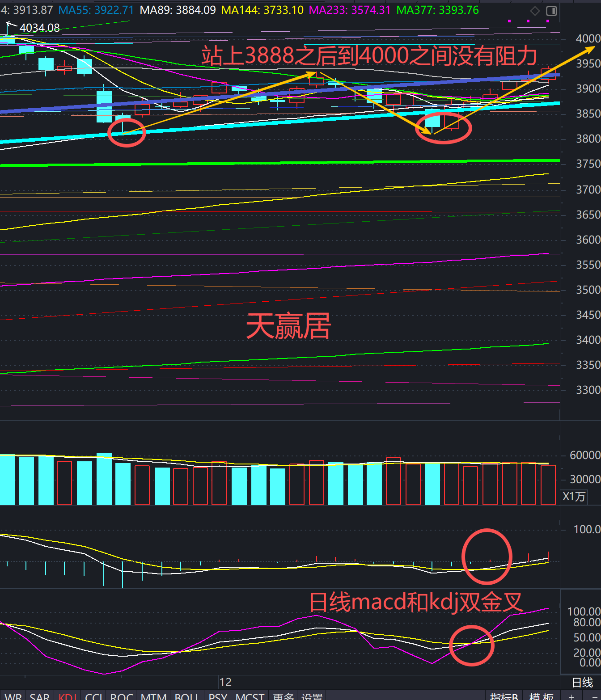The height and width of the screenshot is (700, 601).
Task: Select the PSY indicator tab
Action: [218, 696]
